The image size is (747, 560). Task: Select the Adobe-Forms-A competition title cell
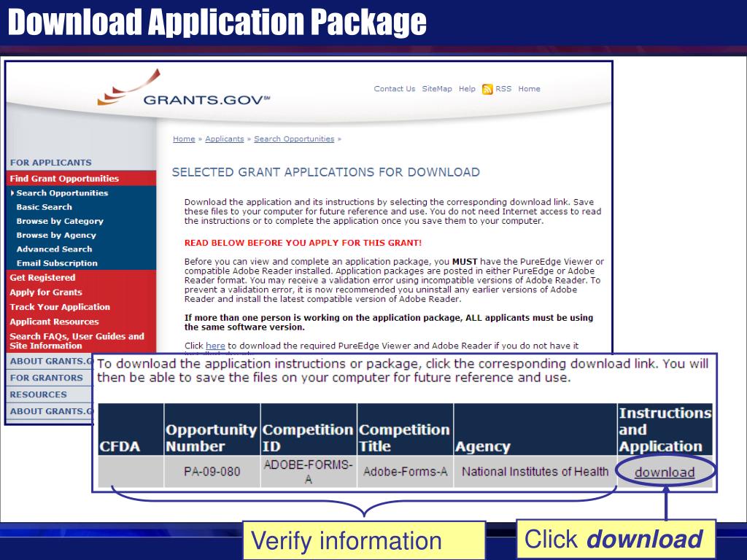pos(406,472)
